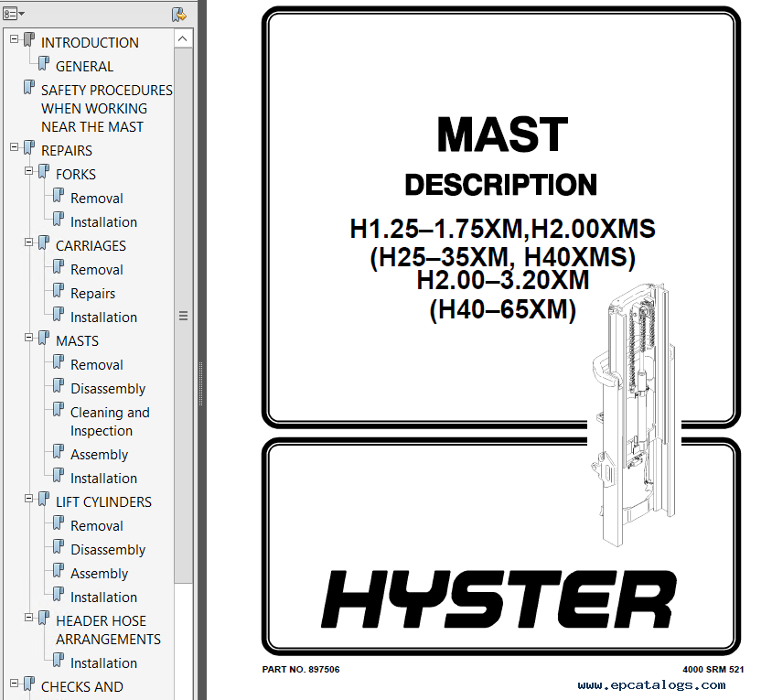
Task: Select the FORKS bookmark
Action: tap(76, 175)
